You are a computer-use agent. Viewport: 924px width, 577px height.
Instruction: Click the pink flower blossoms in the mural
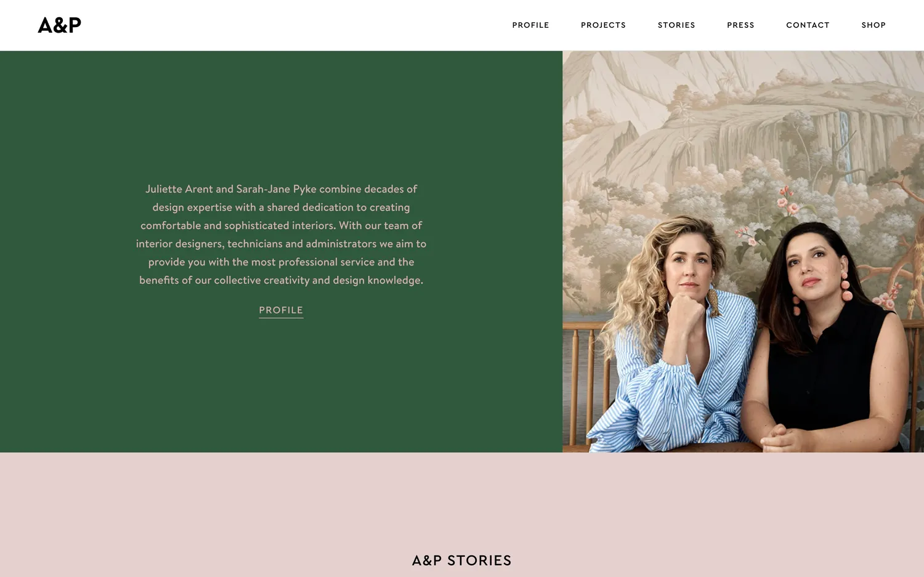click(787, 200)
